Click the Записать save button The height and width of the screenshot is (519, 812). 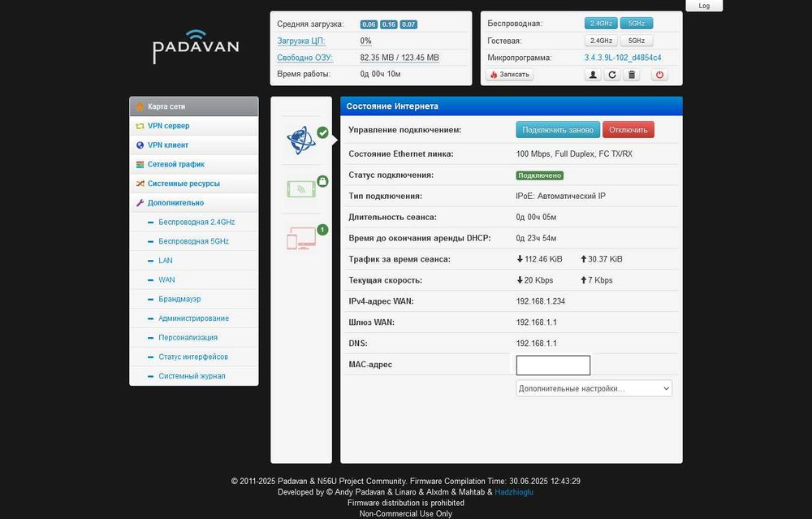[x=510, y=75]
